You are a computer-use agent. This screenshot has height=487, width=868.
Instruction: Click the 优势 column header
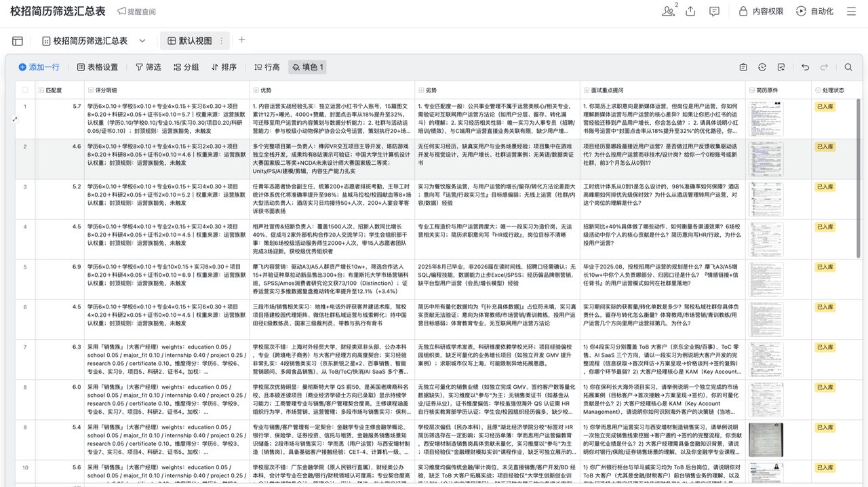coord(332,90)
